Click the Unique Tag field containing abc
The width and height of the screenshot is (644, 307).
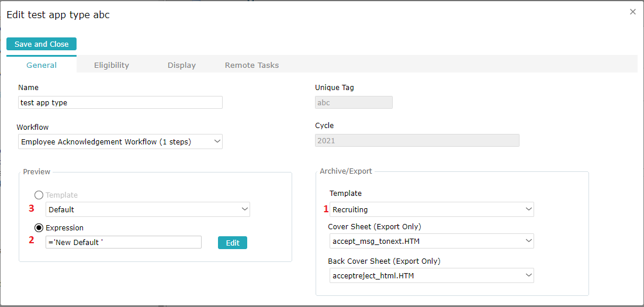point(354,103)
